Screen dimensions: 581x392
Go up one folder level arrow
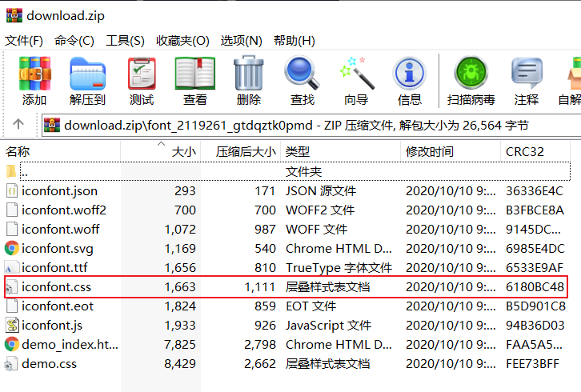[18, 124]
